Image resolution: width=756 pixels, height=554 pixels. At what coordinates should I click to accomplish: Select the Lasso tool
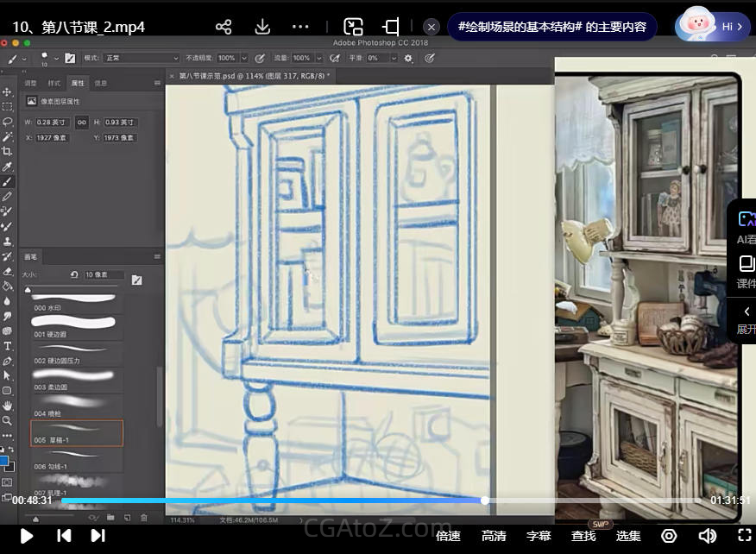7,122
